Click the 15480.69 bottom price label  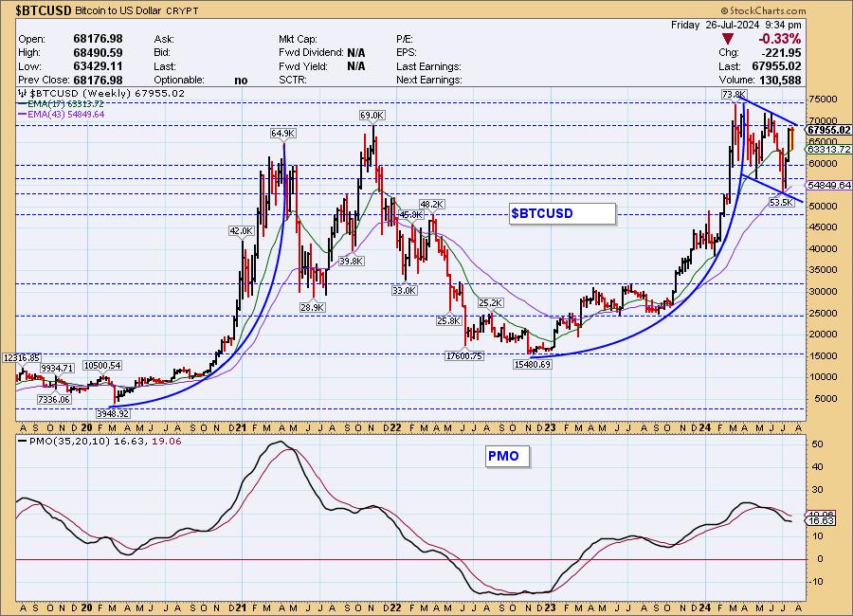coord(533,365)
